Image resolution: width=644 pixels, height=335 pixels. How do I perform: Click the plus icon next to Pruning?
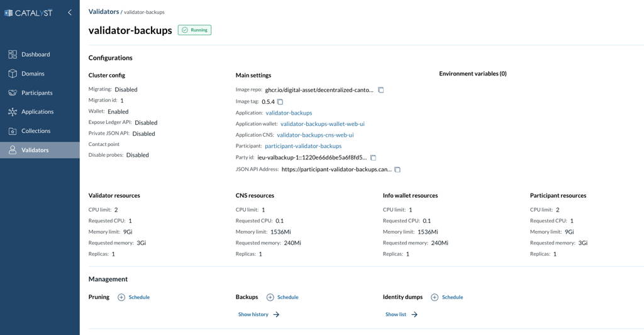click(x=121, y=297)
